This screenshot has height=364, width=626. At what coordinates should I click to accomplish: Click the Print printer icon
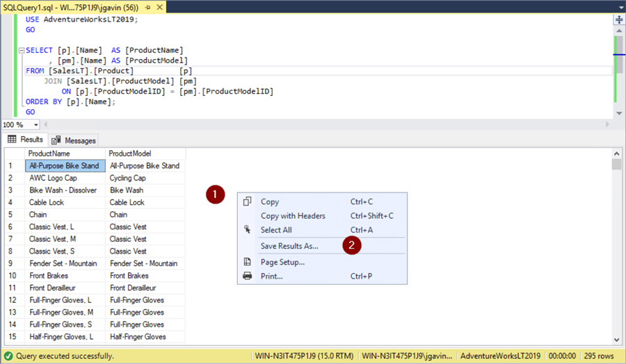(247, 276)
